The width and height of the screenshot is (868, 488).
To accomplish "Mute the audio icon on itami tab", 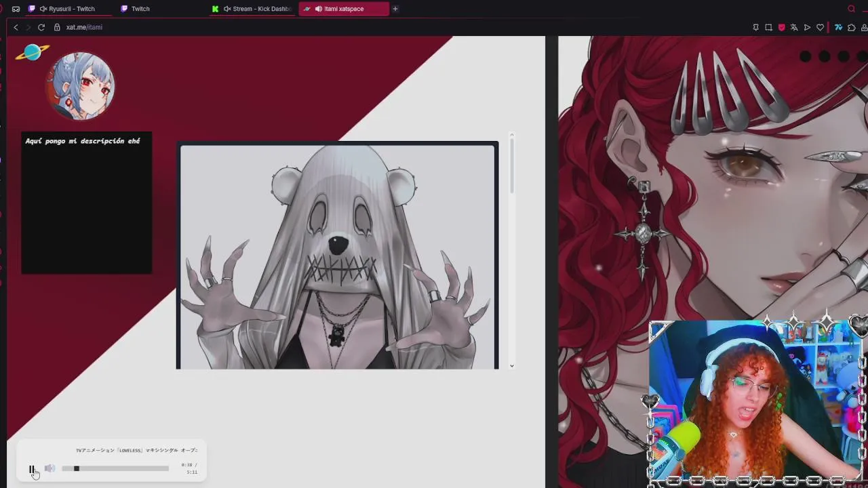I will tap(319, 9).
